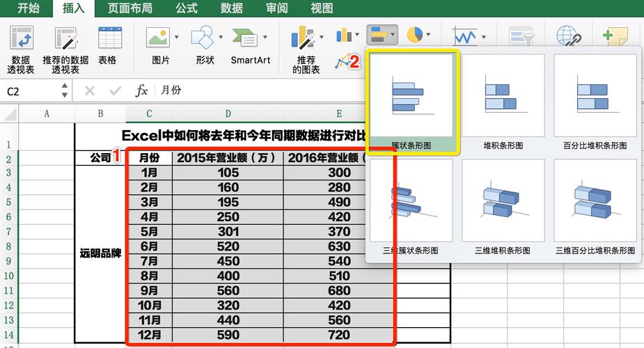Click the cancel X icon in formula bar
Screen dimensions: 644x348
pos(90,90)
